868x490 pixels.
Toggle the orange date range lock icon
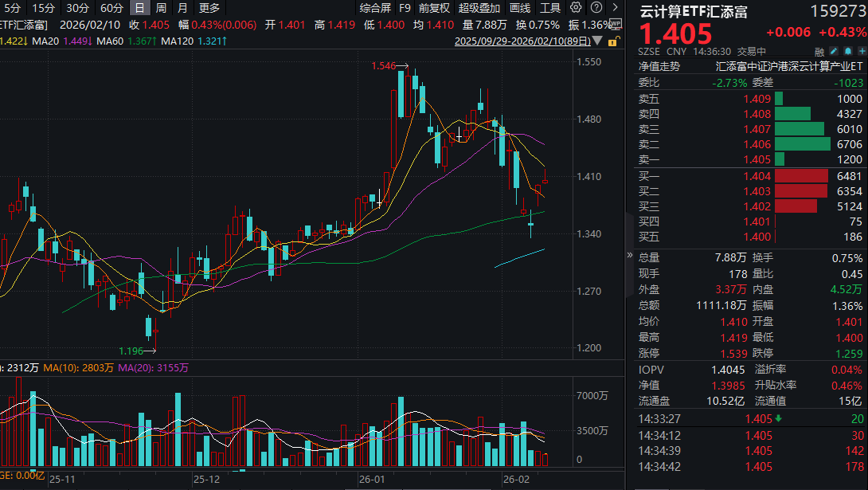(612, 41)
